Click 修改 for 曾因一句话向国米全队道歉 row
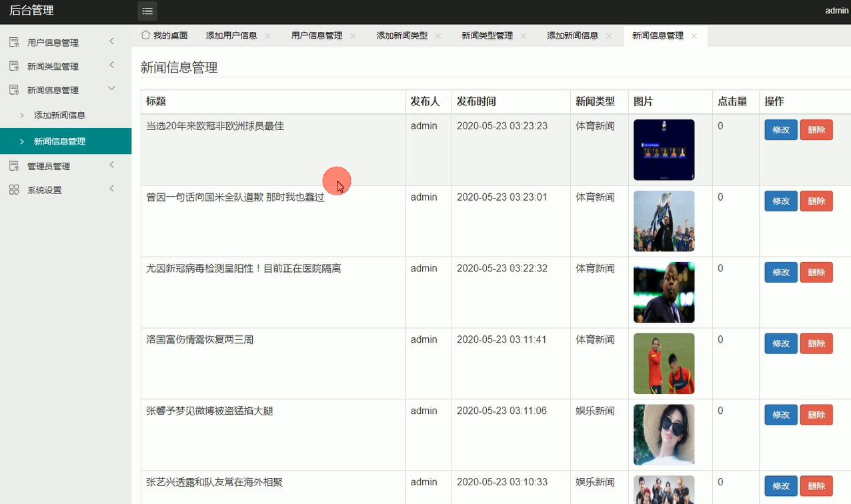 (781, 201)
